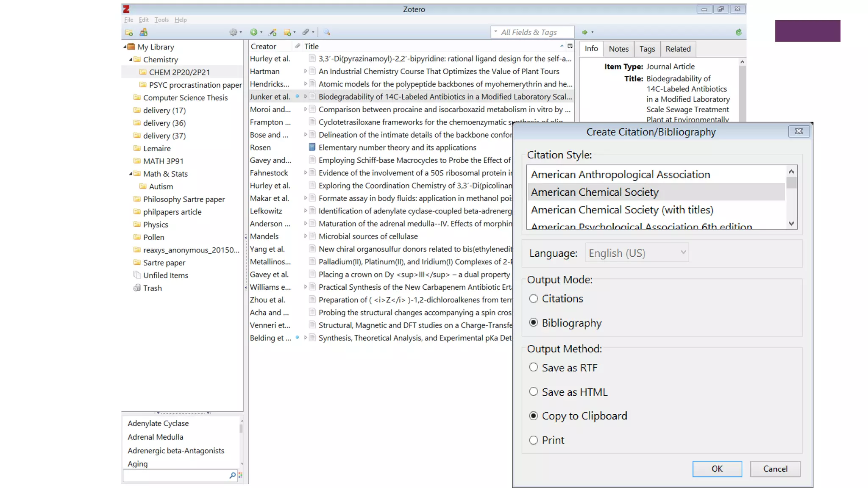Click Add Item by Identifier wand
This screenshot has height=488, width=868.
click(273, 32)
